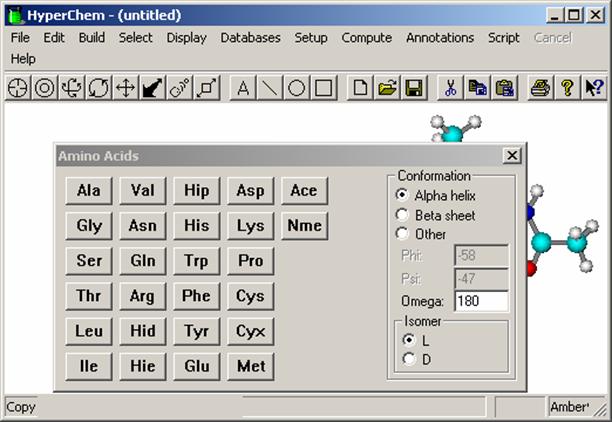
Task: Open the Script menu
Action: (x=503, y=38)
